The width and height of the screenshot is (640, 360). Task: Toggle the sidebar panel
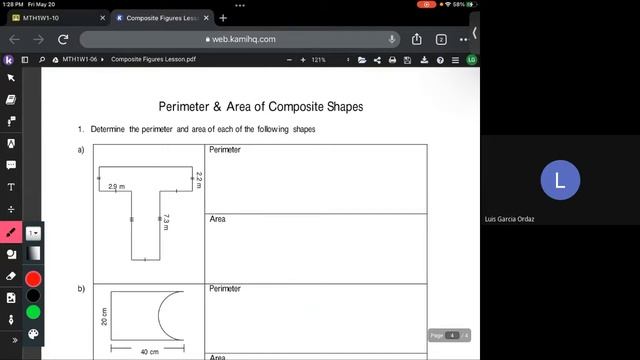25,60
